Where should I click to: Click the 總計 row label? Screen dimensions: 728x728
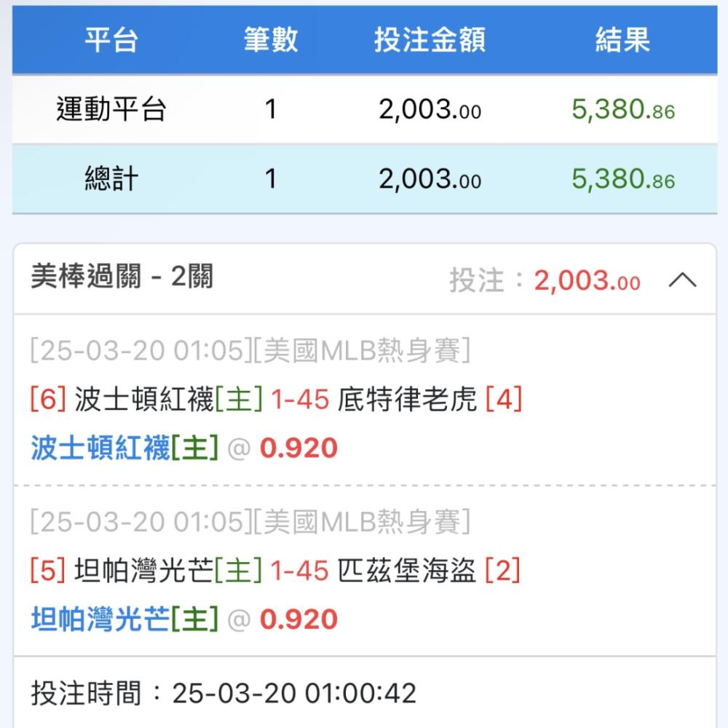(x=111, y=179)
